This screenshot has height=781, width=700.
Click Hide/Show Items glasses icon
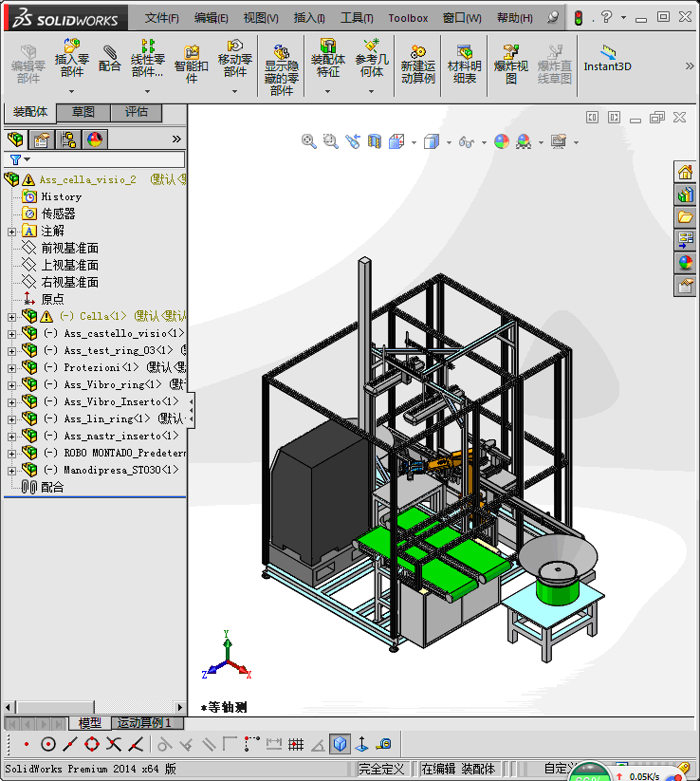467,142
